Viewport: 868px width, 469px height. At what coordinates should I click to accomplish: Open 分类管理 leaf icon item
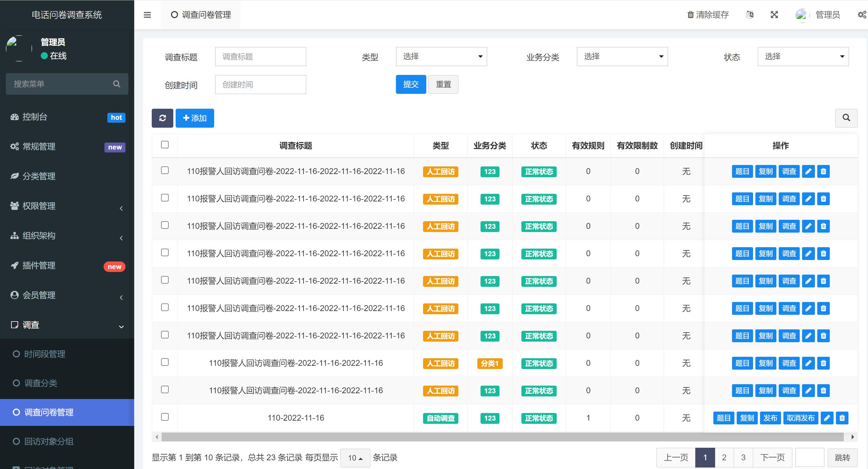click(67, 176)
